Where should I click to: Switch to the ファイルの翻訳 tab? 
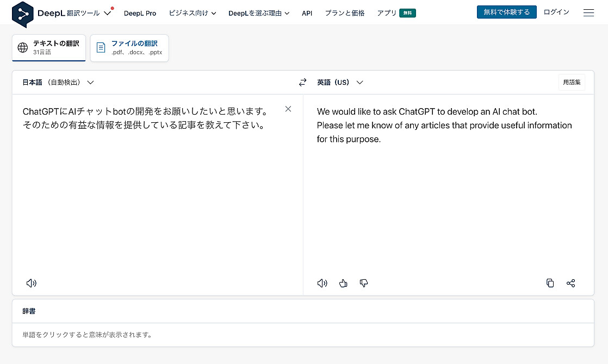129,48
